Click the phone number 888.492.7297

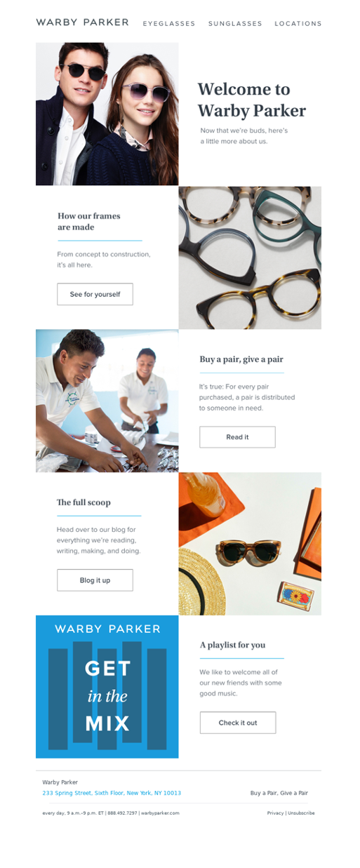click(122, 813)
